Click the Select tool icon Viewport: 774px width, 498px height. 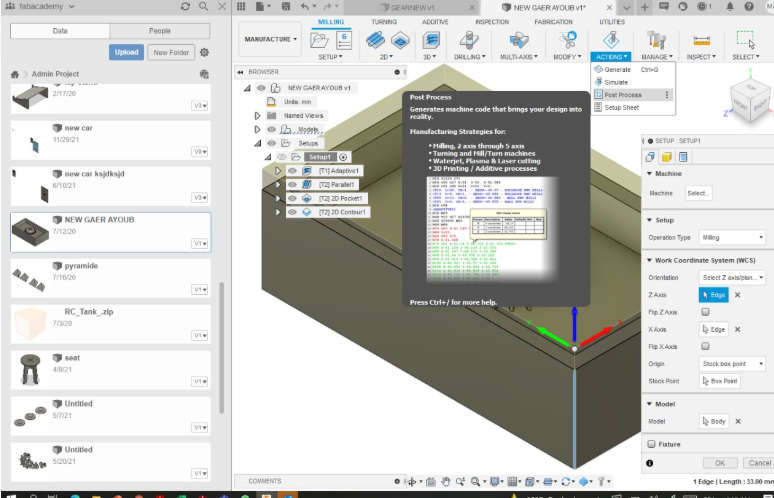(x=745, y=40)
